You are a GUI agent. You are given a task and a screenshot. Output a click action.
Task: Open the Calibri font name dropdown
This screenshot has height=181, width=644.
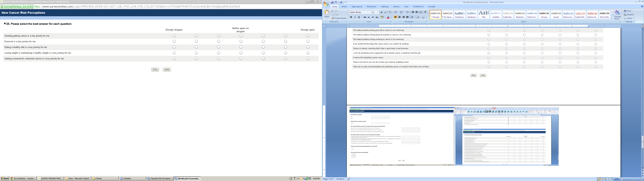coord(370,12)
